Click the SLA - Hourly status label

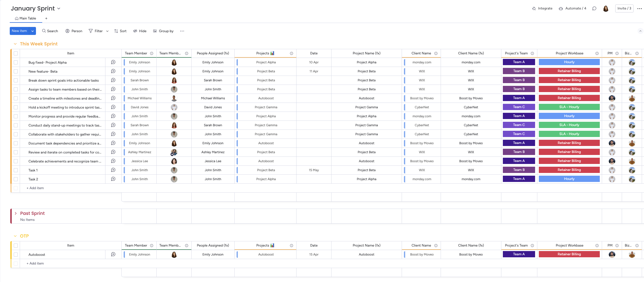(569, 107)
